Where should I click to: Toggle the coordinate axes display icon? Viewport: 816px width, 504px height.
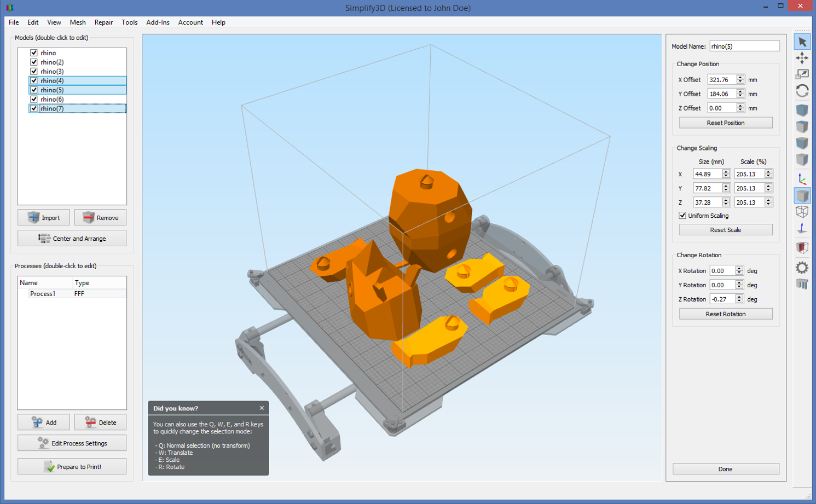pyautogui.click(x=802, y=179)
